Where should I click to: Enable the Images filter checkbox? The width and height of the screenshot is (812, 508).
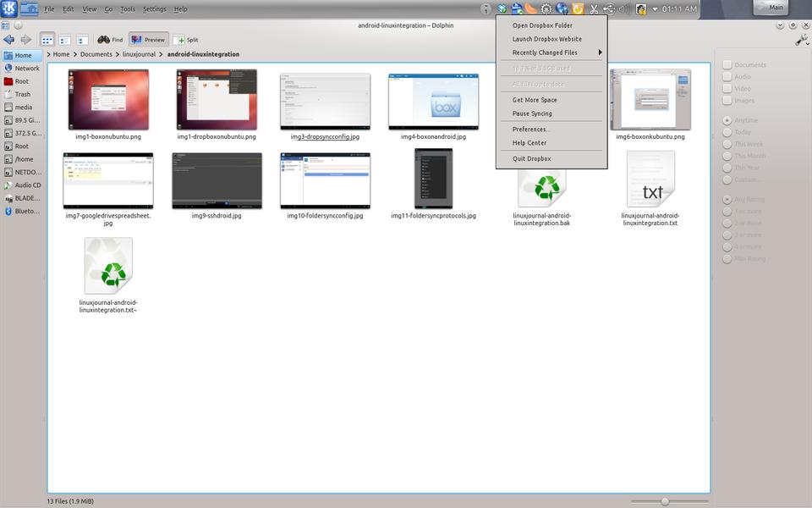727,101
